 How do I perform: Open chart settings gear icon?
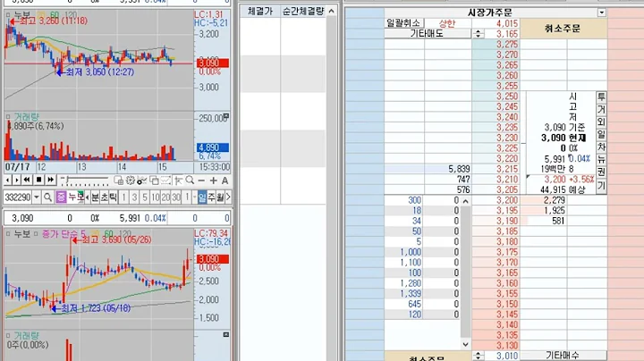coord(131,180)
